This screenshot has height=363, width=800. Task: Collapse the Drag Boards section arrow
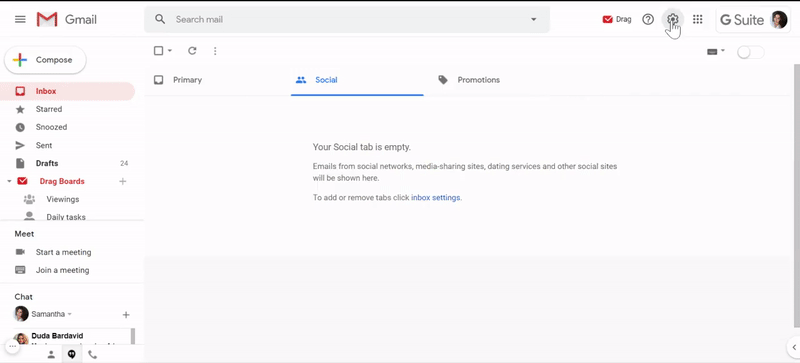pyautogui.click(x=9, y=181)
